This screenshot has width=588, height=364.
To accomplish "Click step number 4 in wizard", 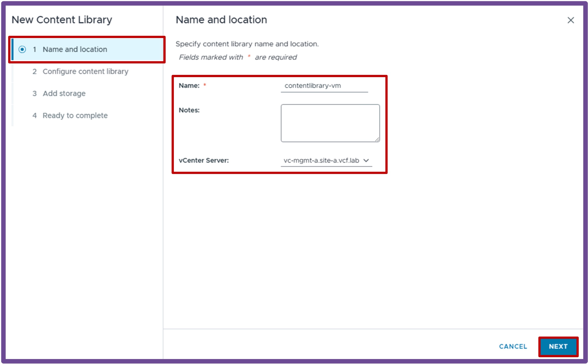I will click(34, 116).
